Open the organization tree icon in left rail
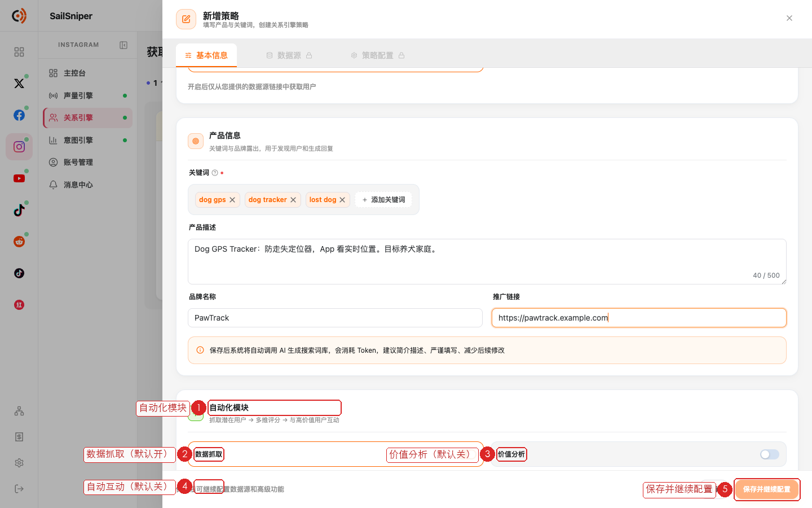The height and width of the screenshot is (508, 812). coord(19,411)
